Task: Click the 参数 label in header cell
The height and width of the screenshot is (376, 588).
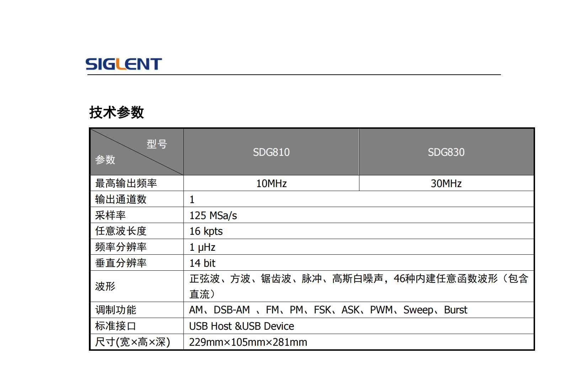Action: tap(105, 160)
